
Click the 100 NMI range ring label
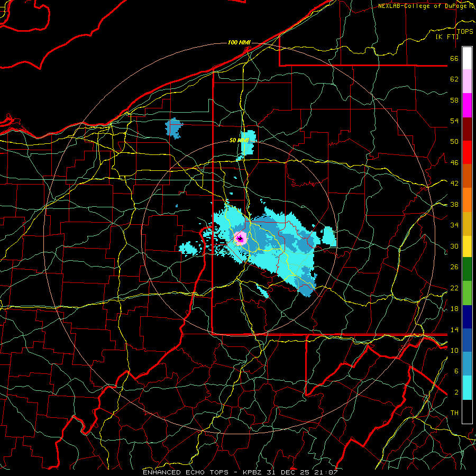point(239,42)
